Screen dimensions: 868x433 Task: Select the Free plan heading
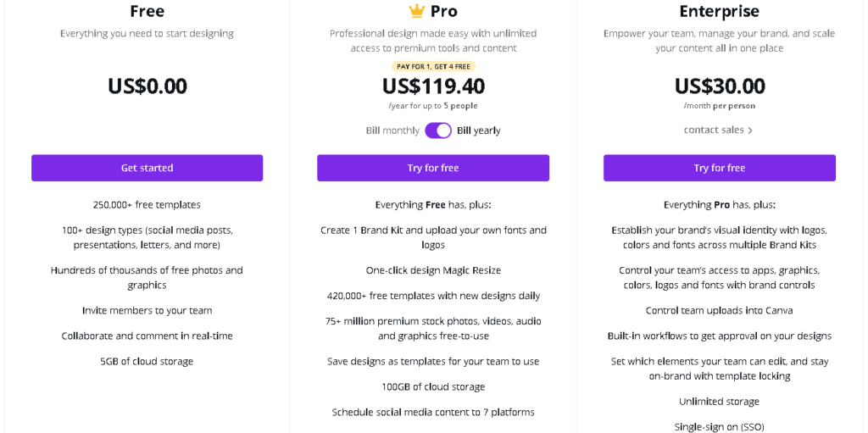tap(147, 11)
